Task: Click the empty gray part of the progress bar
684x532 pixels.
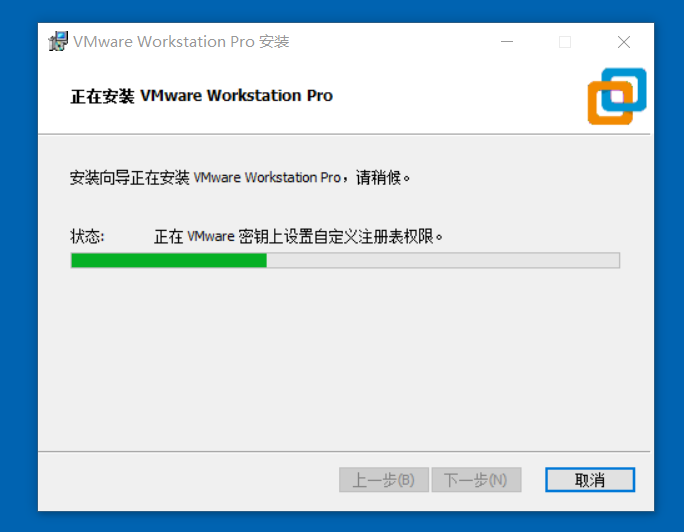Action: click(443, 260)
